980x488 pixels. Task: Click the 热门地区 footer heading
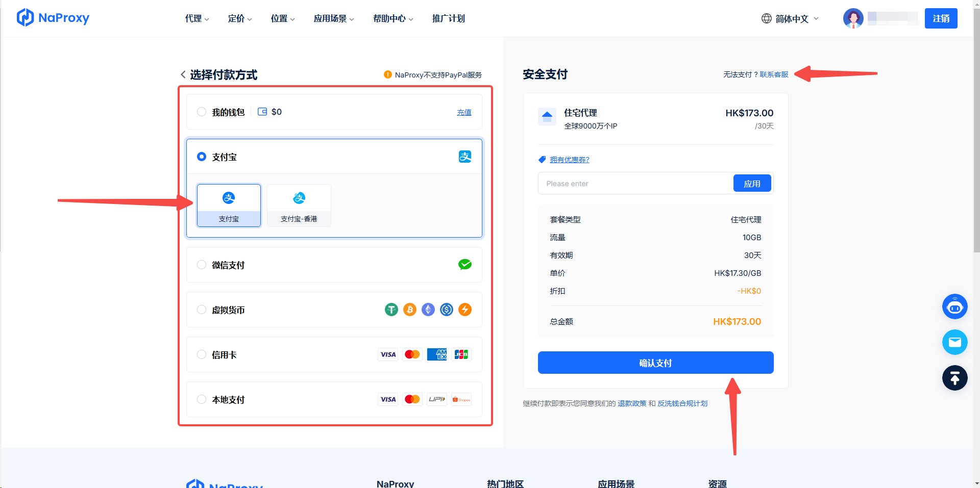click(x=505, y=484)
